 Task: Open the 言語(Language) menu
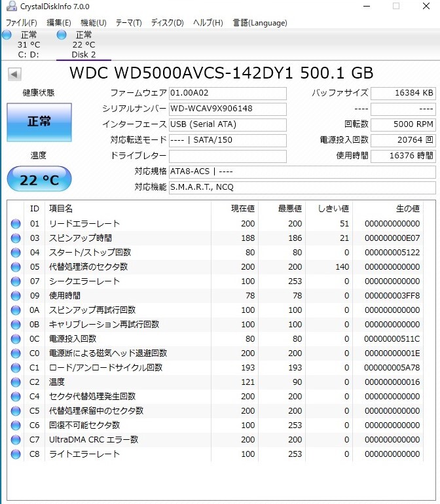coord(260,23)
